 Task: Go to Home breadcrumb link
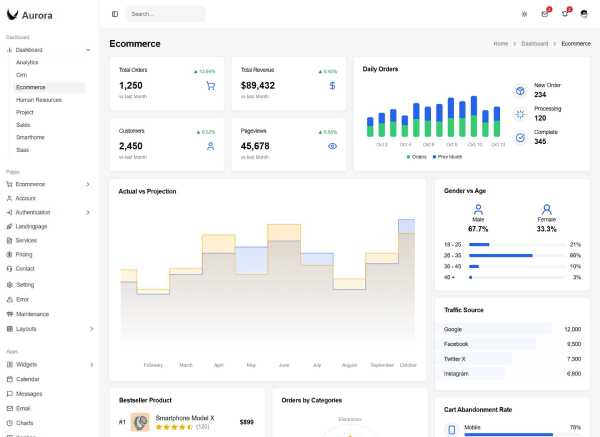500,44
